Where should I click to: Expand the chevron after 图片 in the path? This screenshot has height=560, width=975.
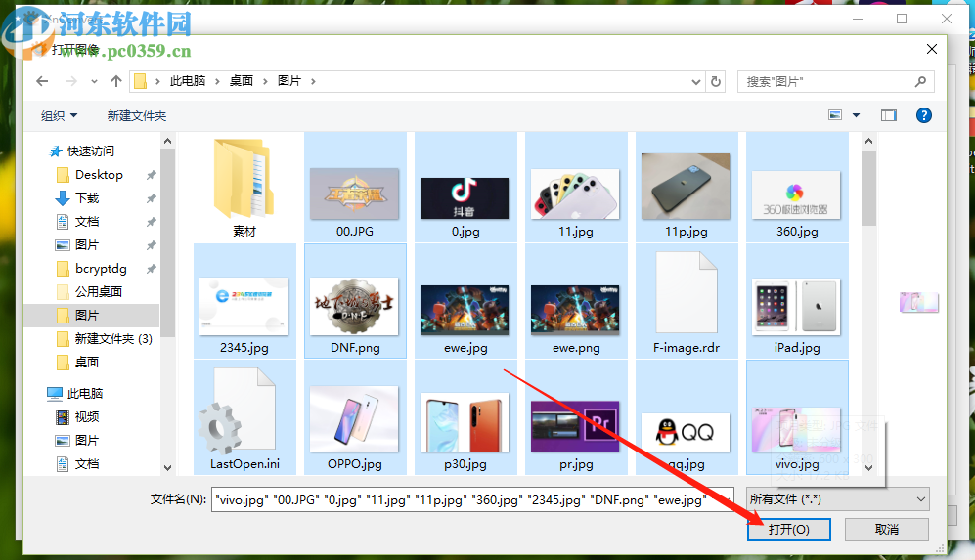pos(313,81)
